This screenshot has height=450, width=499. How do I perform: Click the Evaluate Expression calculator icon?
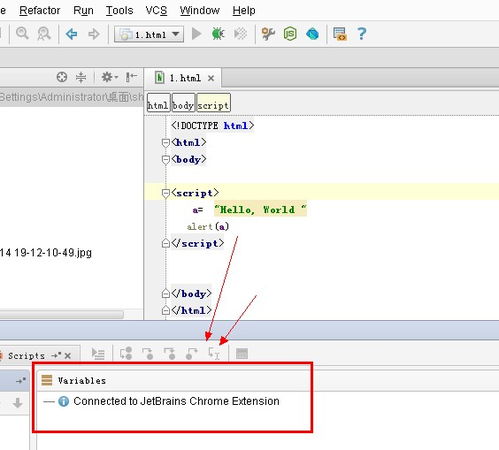click(x=242, y=354)
